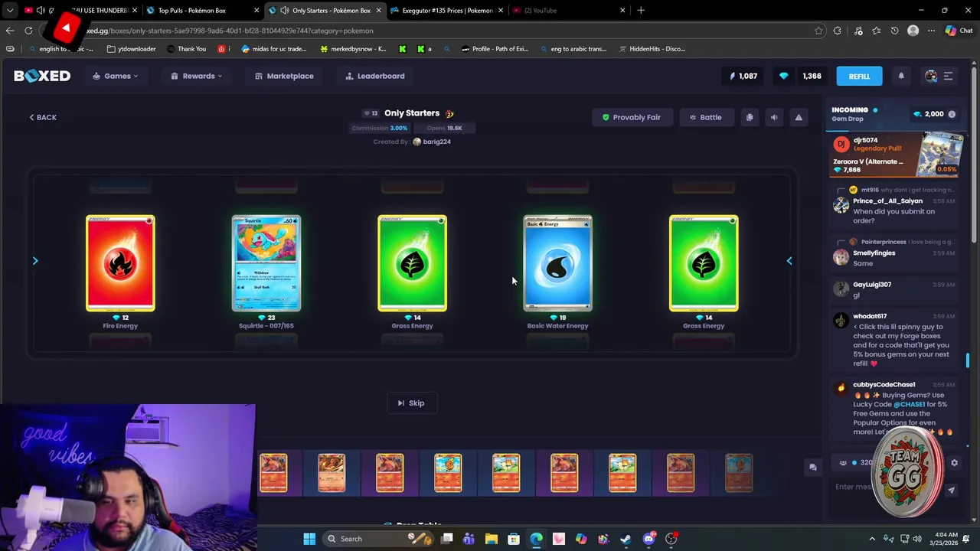The image size is (980, 551).
Task: Open the Provably Fair panel
Action: pyautogui.click(x=632, y=117)
